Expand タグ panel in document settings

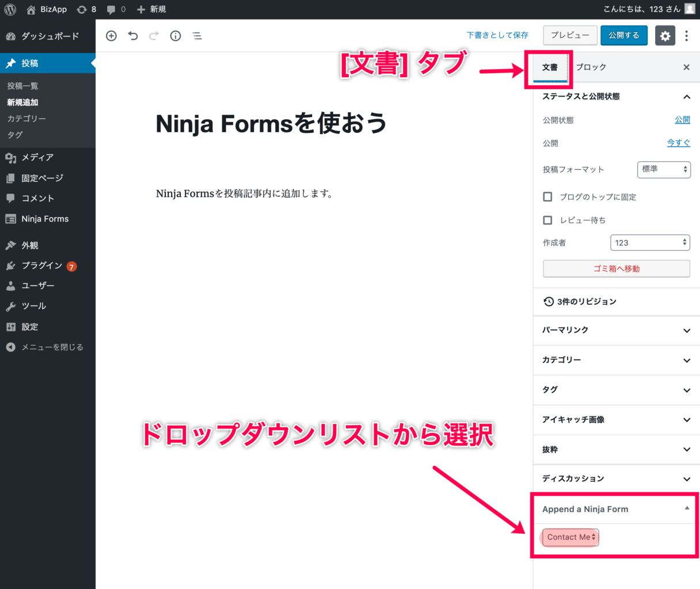click(x=617, y=390)
